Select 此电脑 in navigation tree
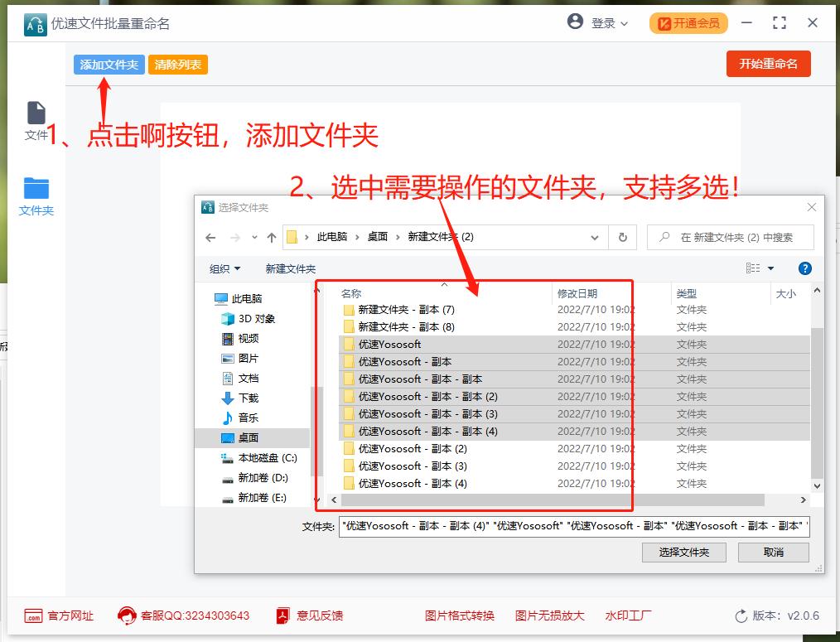 246,298
